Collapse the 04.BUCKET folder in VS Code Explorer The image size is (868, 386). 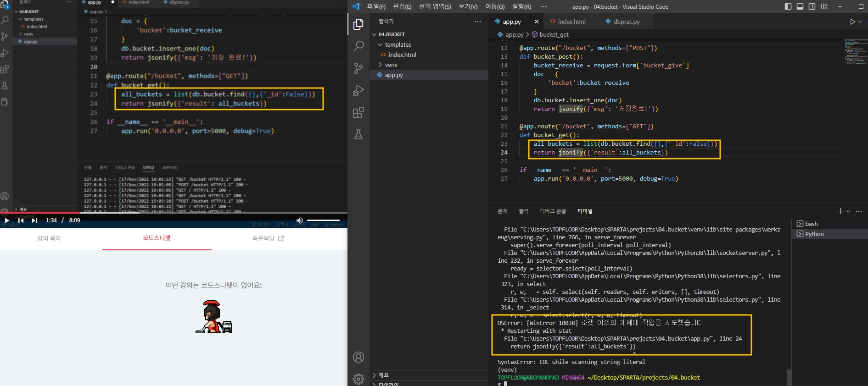[375, 34]
